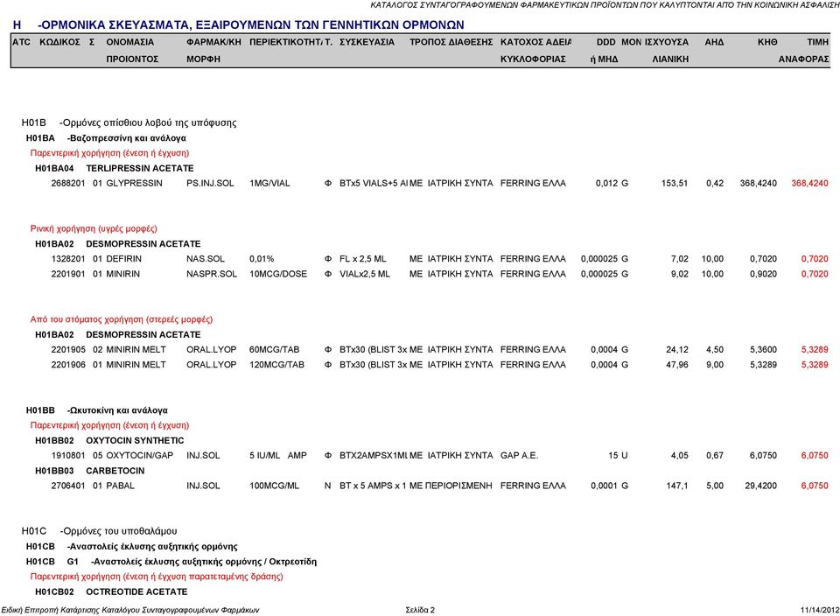Select the H01C heading 'Ορμόνες του υποθαλάμου'
Viewport: 840px width, 616px height.
[120, 531]
